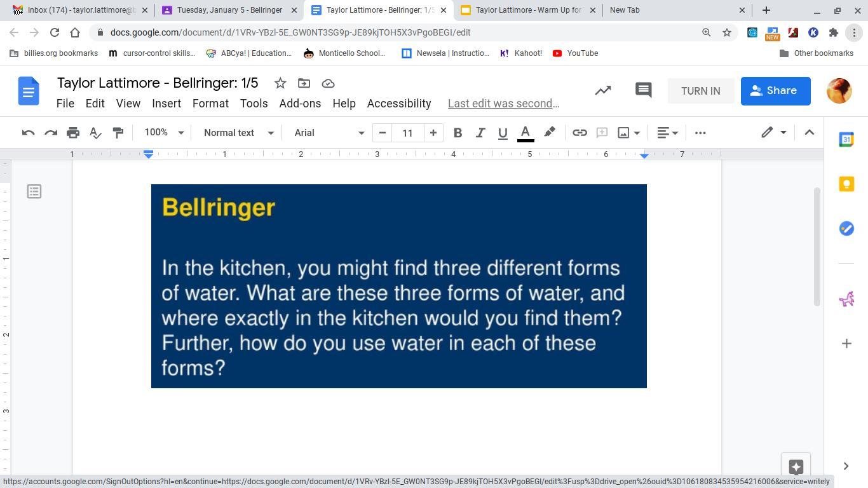The height and width of the screenshot is (488, 868).
Task: Click the TURN IN button
Action: [700, 91]
